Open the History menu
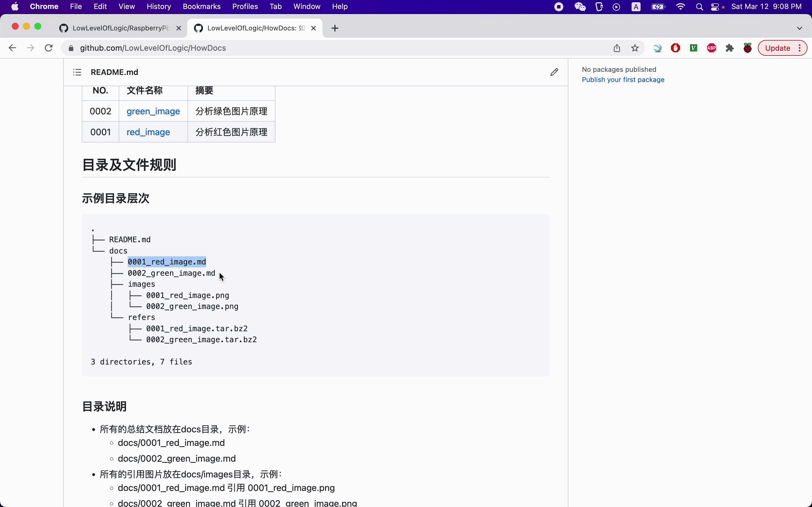The image size is (812, 507). tap(158, 7)
